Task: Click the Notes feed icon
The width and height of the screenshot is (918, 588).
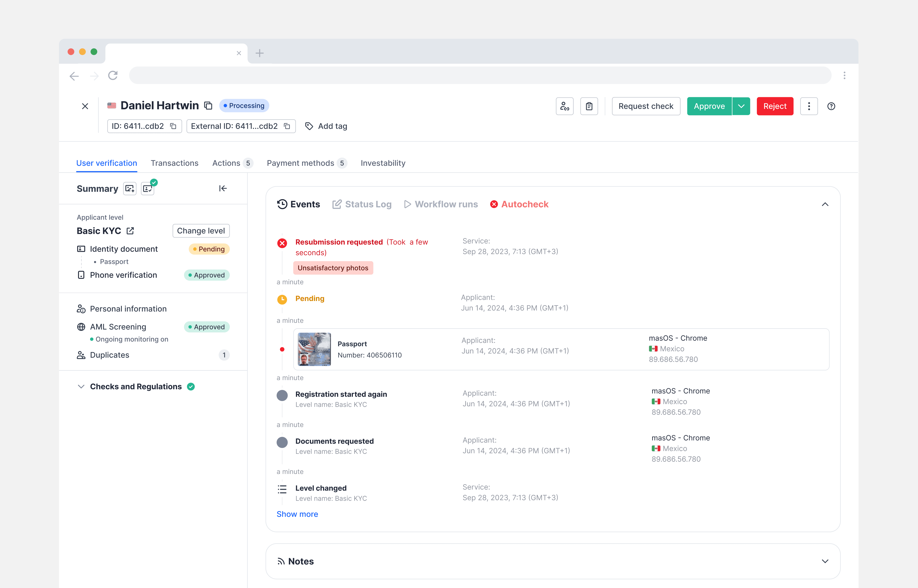Action: tap(281, 561)
